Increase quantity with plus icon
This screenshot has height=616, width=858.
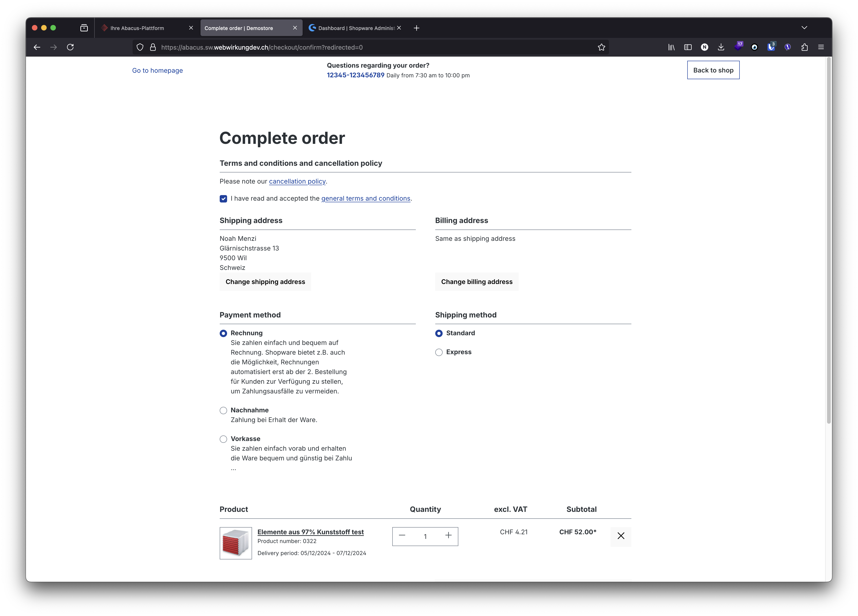448,535
